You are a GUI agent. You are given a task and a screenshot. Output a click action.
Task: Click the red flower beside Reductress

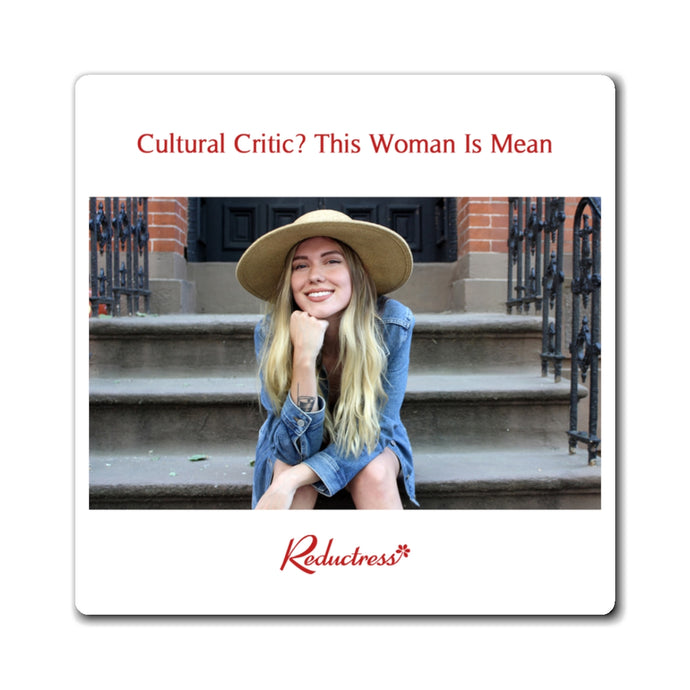[403, 551]
